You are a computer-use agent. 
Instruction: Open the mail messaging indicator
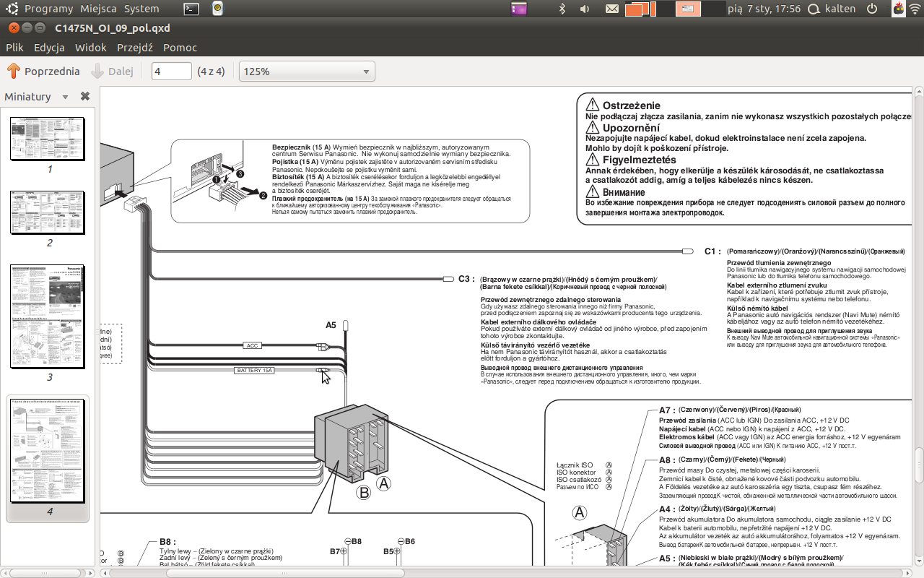[x=611, y=9]
